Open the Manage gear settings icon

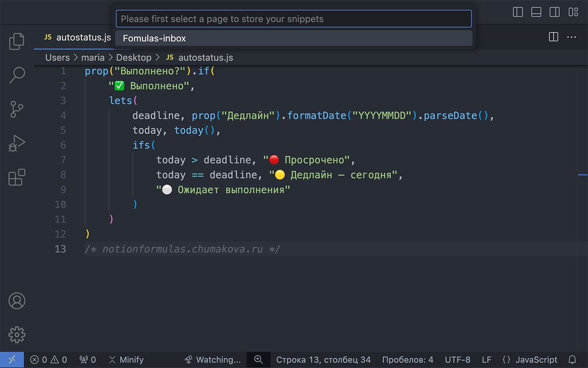pos(17,335)
